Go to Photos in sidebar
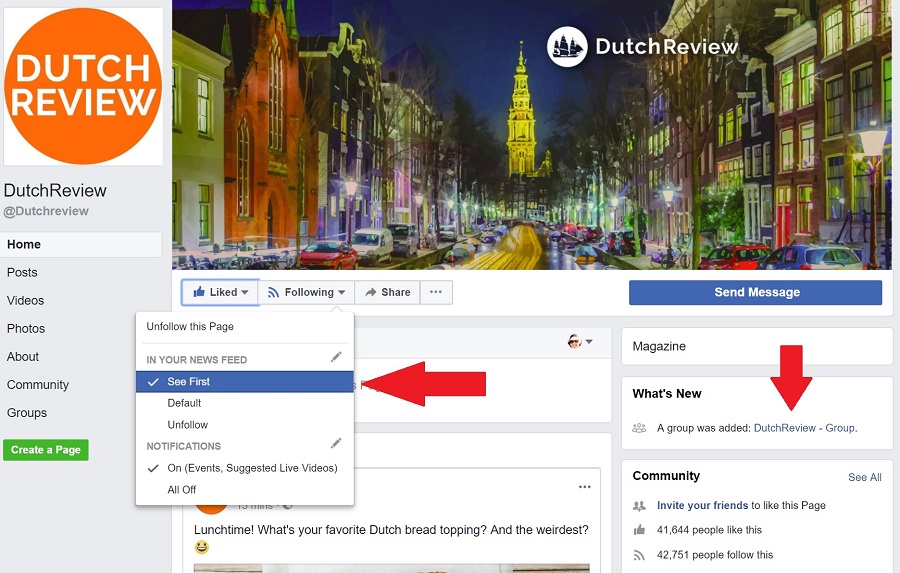900x573 pixels. click(26, 329)
